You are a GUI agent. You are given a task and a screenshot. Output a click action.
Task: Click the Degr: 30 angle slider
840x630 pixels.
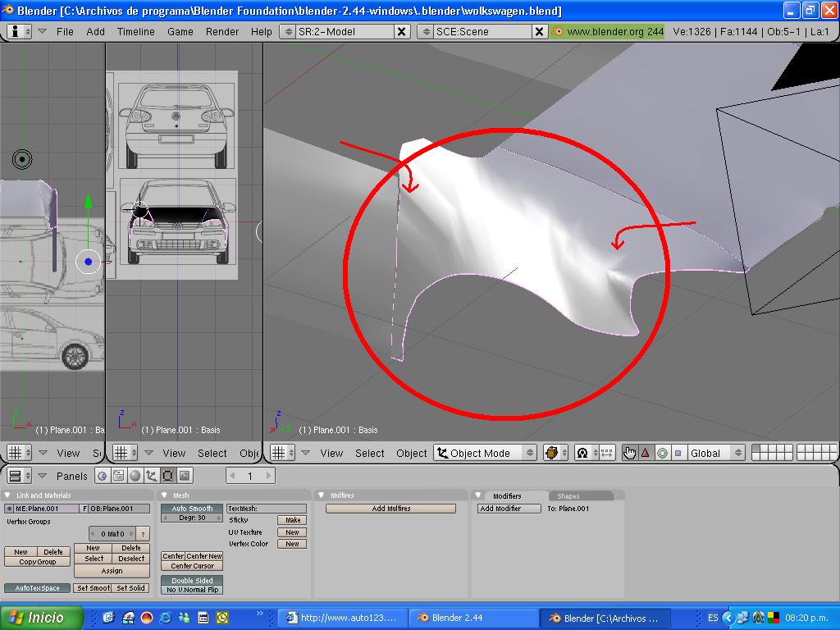click(x=192, y=518)
